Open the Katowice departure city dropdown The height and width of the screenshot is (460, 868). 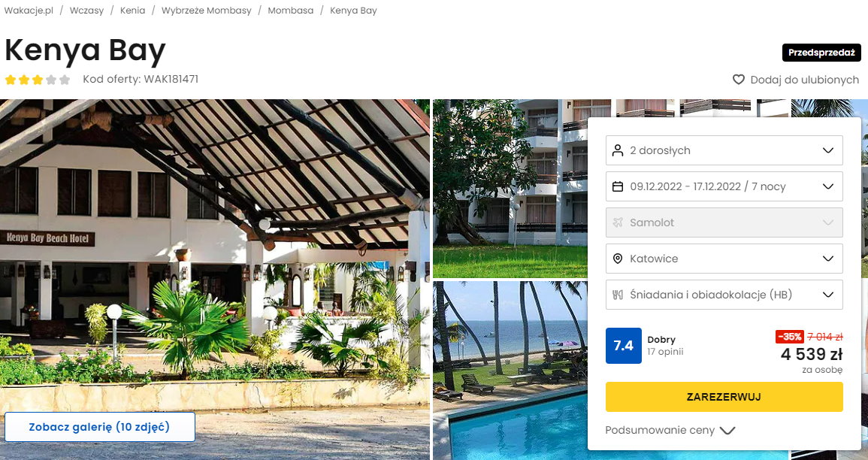click(x=724, y=259)
